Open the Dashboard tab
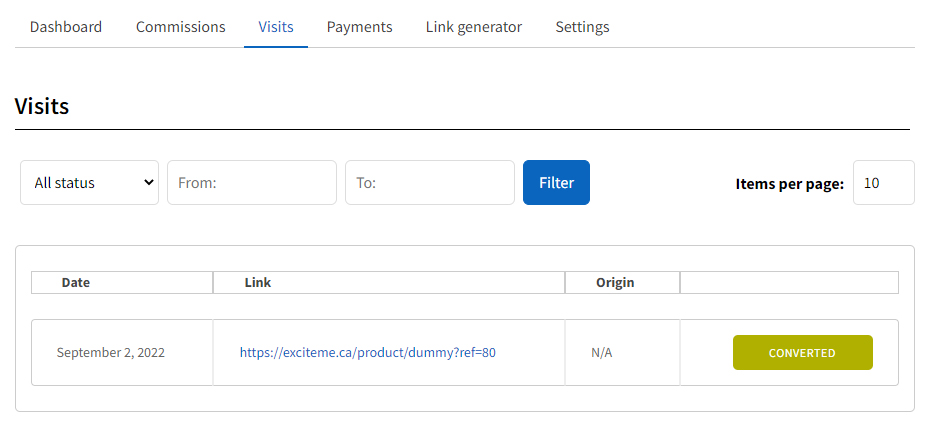 (66, 27)
